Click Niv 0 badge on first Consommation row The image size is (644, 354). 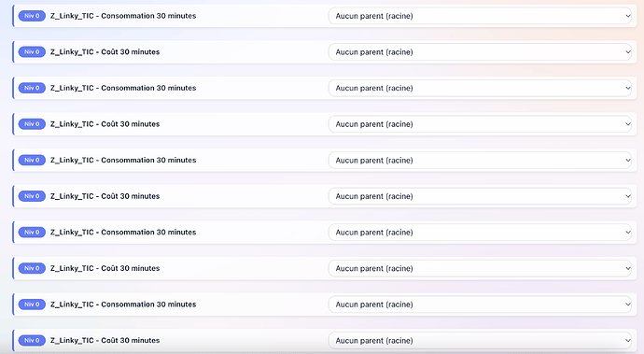[32, 16]
